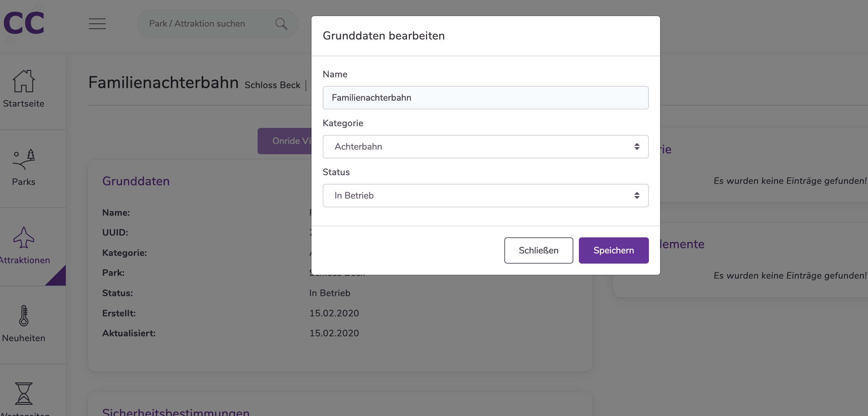Click the Wartezeiten hourglass icon

[x=24, y=393]
